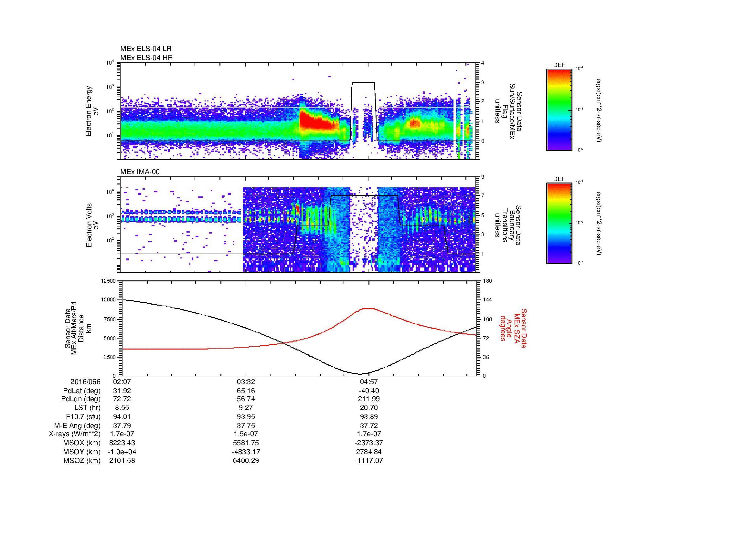Click the MSOZ value -1117.07
The height and width of the screenshot is (534, 756).
click(x=369, y=461)
